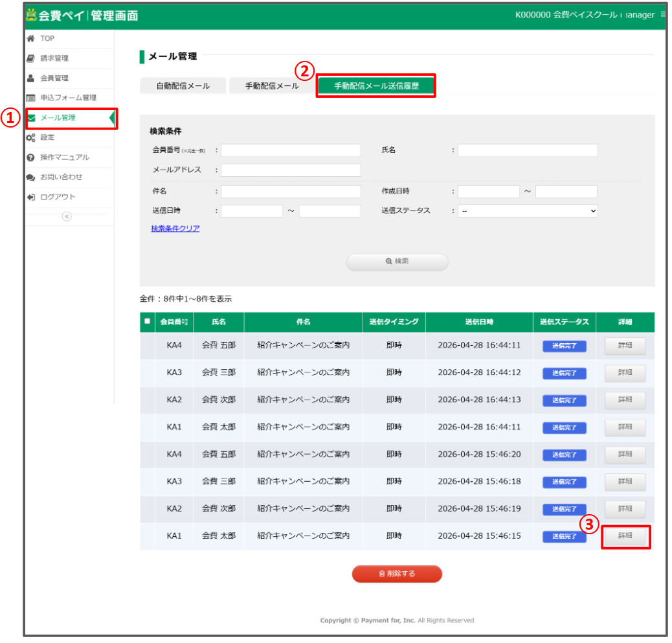
Task: Open 申込フォーム管理 in the sidebar menu
Action: (69, 98)
